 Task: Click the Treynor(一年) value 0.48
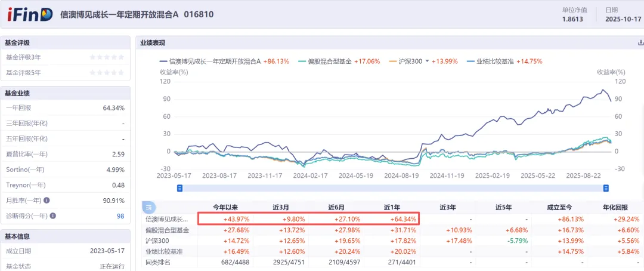pyautogui.click(x=118, y=185)
